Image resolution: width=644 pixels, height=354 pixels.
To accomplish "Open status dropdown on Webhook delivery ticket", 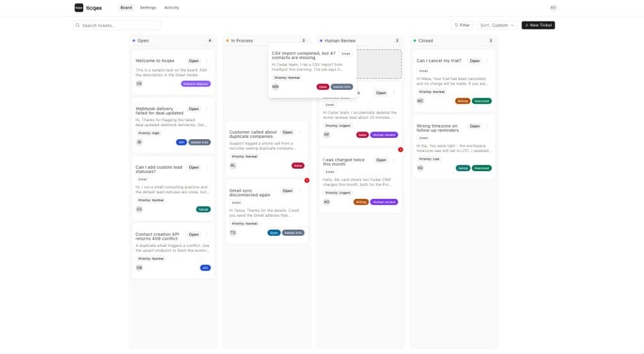I will (194, 109).
